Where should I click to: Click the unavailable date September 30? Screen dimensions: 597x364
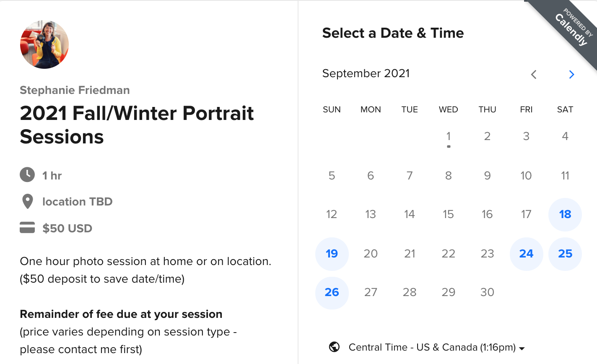487,292
